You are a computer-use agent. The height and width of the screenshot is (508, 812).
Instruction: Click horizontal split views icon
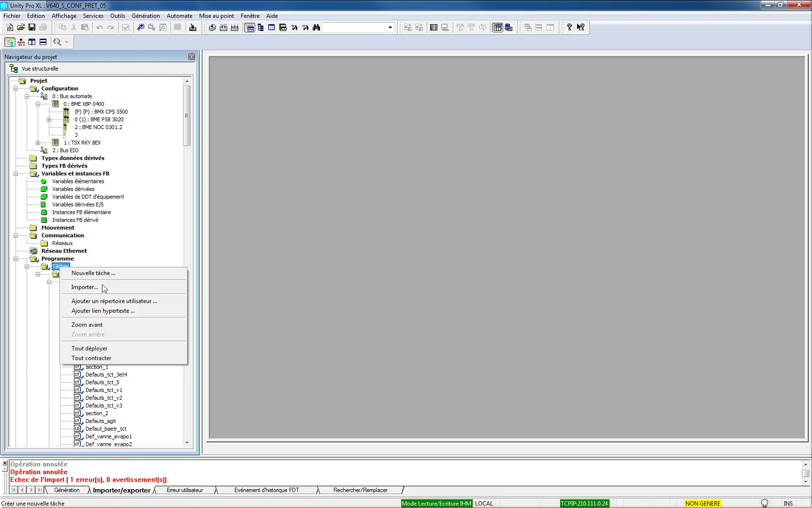43,42
